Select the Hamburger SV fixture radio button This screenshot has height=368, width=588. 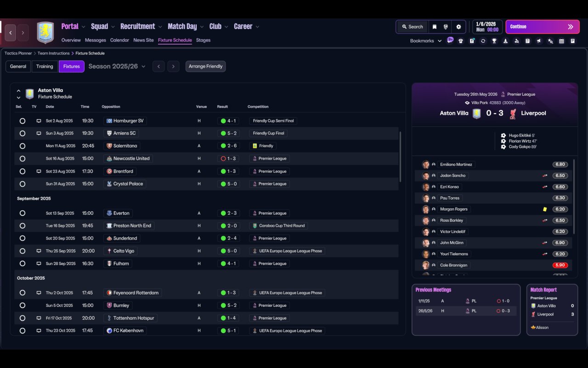point(23,121)
